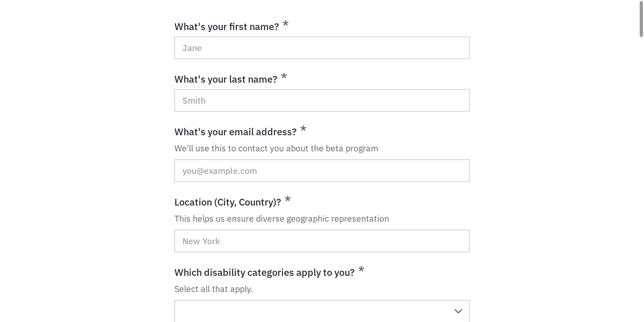Click the empty multi-select categories box
644x322 pixels.
click(295, 311)
